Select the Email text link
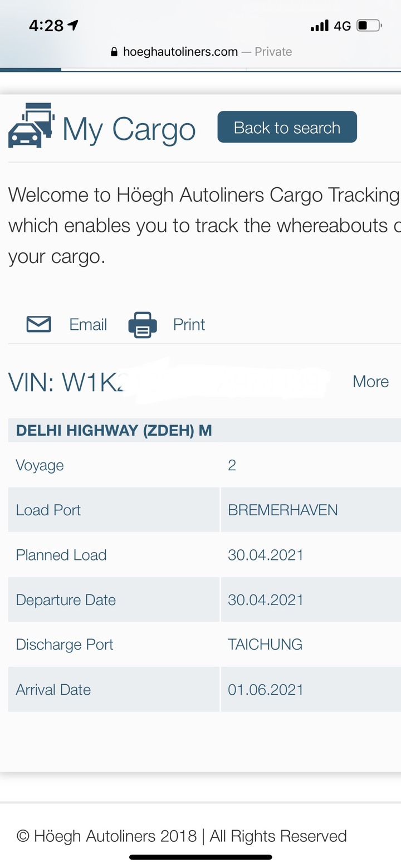The height and width of the screenshot is (868, 401). 88,324
